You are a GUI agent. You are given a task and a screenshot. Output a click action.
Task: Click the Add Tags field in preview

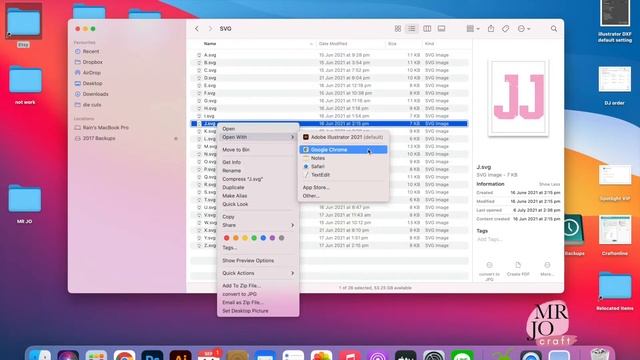490,239
